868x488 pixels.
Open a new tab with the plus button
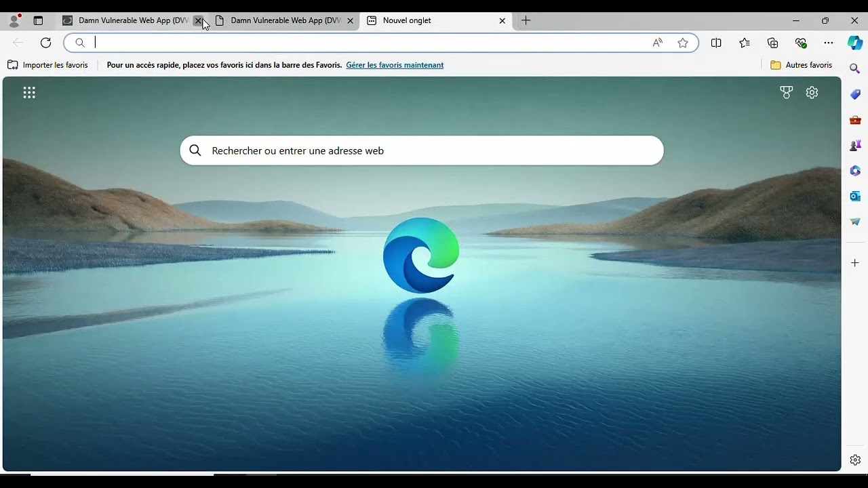tap(526, 20)
